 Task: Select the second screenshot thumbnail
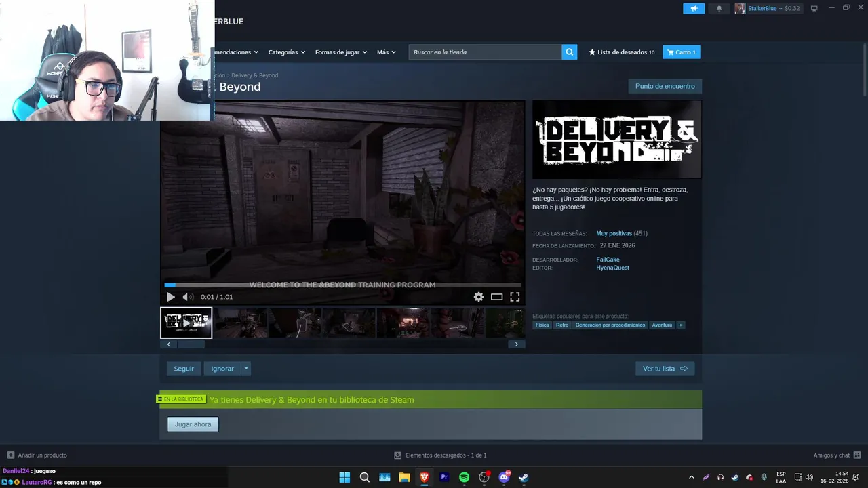pos(295,323)
